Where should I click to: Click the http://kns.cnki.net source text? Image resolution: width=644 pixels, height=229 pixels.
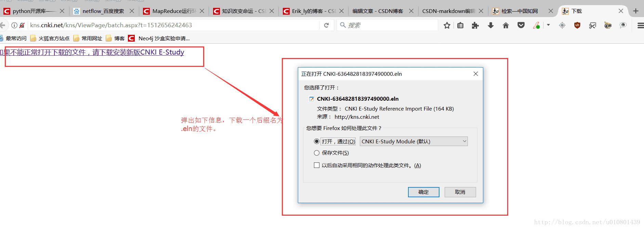(357, 117)
